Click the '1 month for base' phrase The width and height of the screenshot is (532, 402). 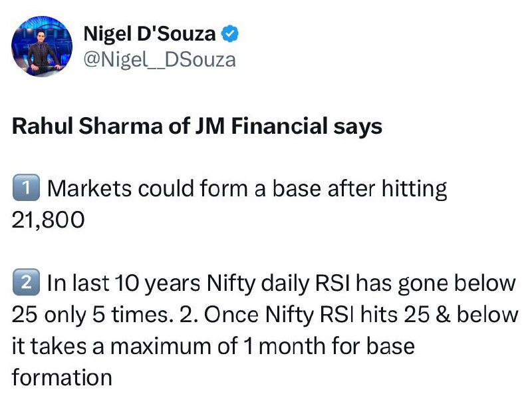(329, 346)
